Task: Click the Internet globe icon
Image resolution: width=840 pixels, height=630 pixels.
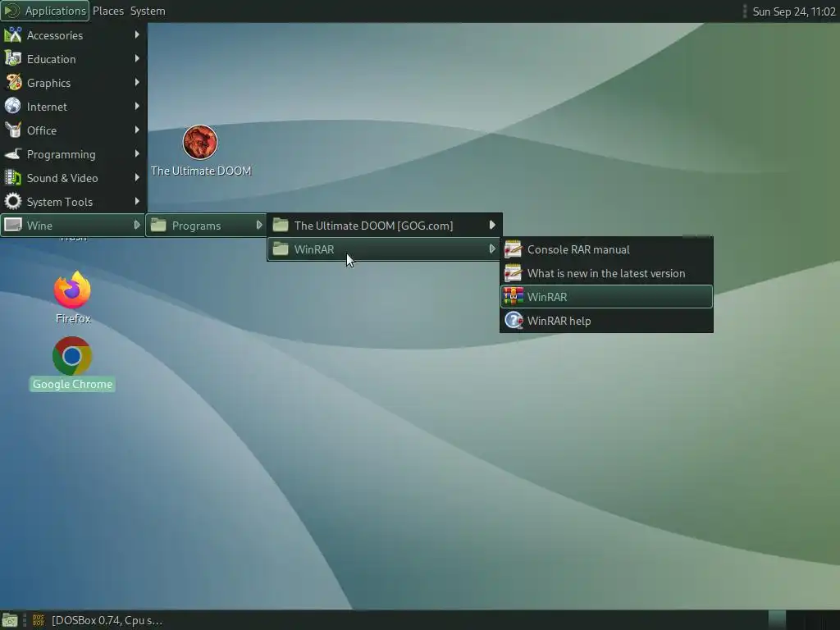Action: [x=13, y=106]
